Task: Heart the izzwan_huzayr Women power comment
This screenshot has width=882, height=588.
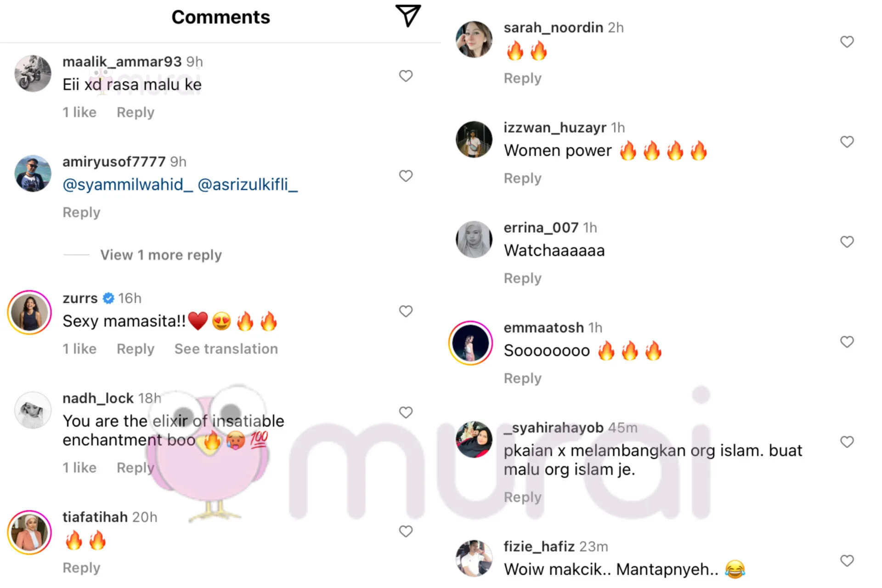Action: point(847,142)
